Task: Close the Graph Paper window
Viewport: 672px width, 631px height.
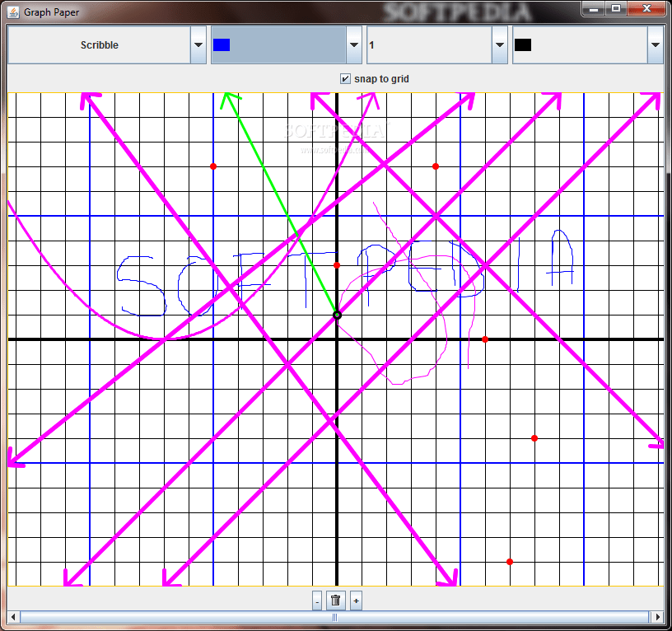Action: (646, 8)
